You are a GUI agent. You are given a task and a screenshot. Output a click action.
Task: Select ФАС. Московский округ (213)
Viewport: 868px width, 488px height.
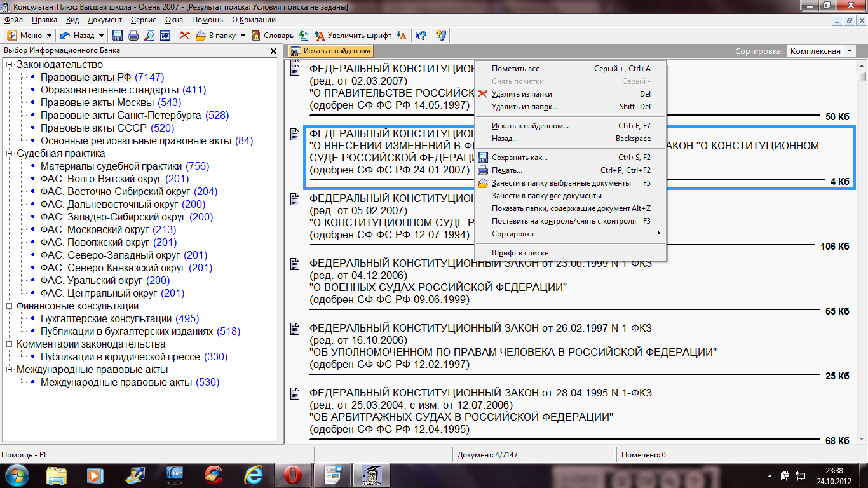pos(108,229)
